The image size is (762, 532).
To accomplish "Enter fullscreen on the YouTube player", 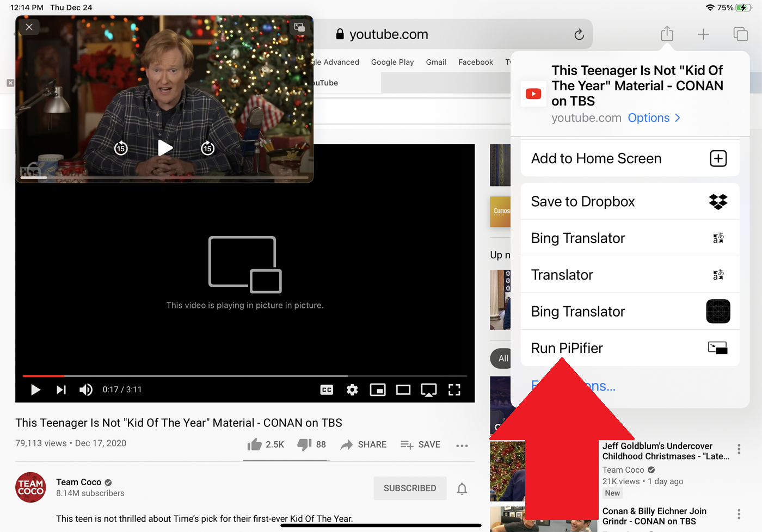I will click(454, 389).
